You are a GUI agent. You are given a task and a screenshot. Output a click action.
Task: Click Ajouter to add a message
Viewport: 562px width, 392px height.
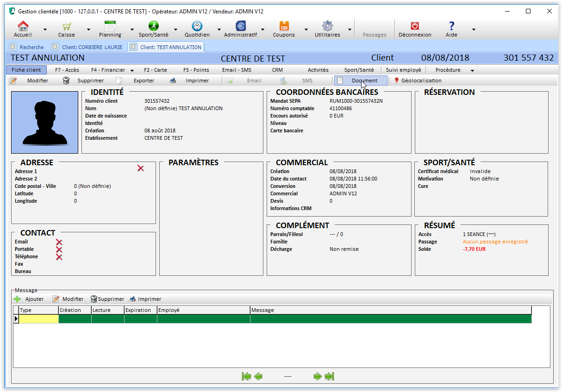(29, 299)
